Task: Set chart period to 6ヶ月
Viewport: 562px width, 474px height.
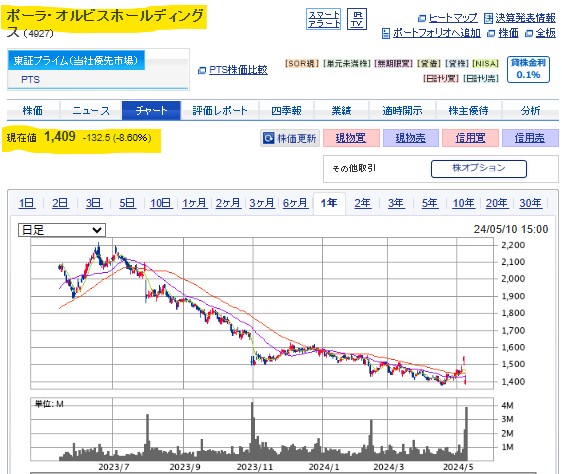Action: pyautogui.click(x=295, y=203)
